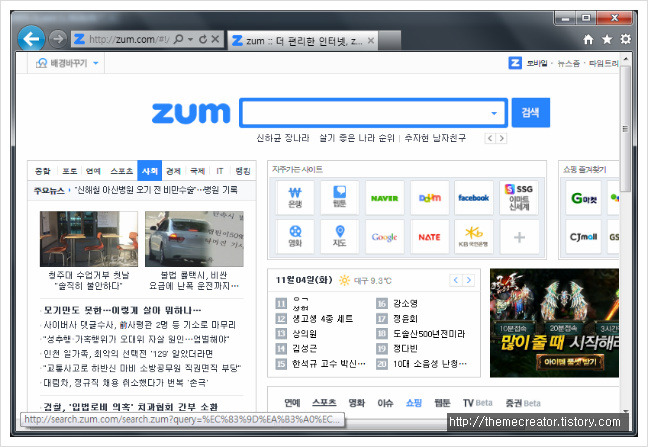Select the 경제 news tab
Viewport: 648px width, 447px height.
tap(174, 171)
